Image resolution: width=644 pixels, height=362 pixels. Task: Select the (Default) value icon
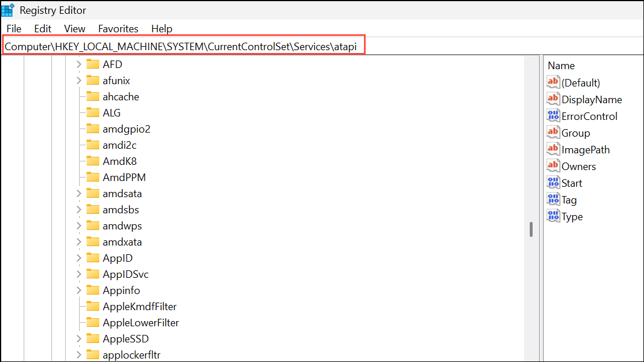coord(553,82)
